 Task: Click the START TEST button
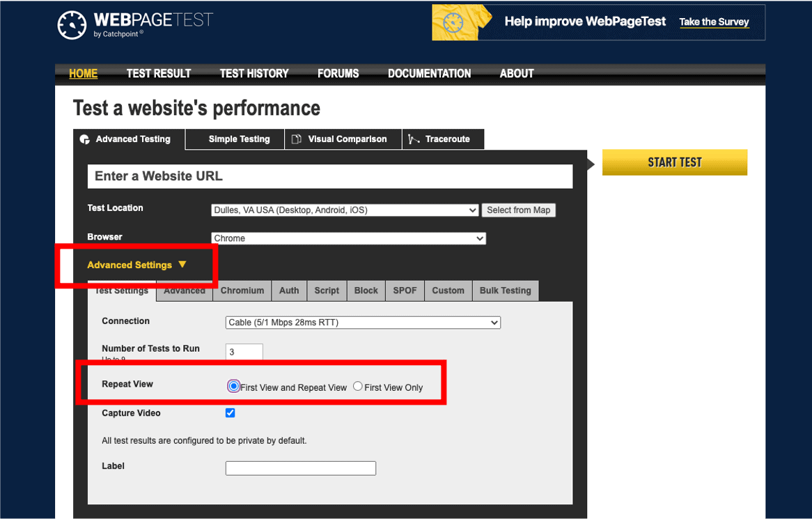pyautogui.click(x=675, y=162)
